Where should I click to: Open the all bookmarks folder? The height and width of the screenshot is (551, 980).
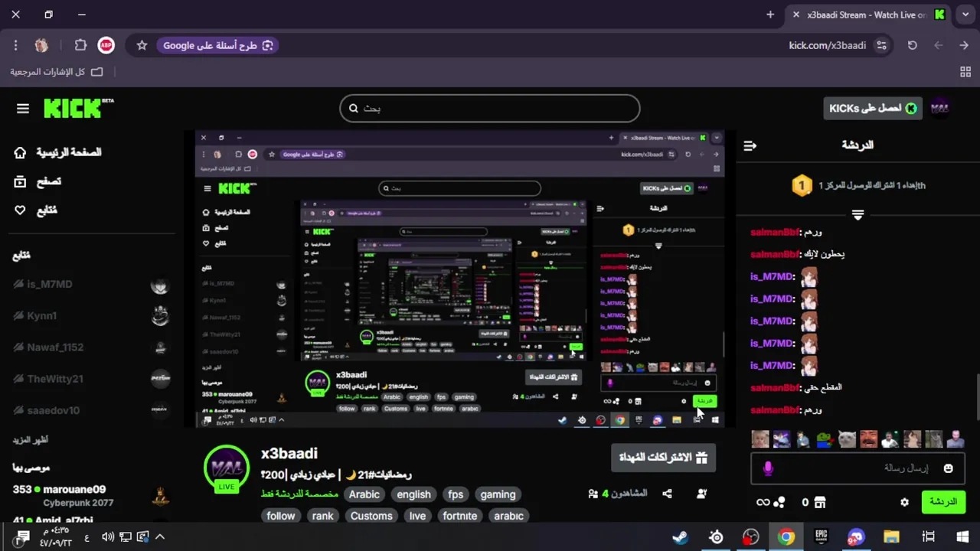point(56,72)
